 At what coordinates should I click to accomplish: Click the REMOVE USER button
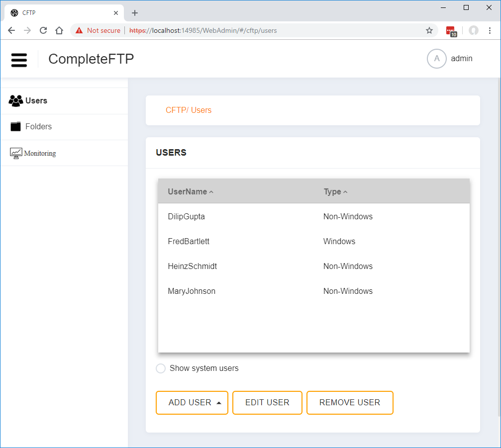[x=350, y=402]
